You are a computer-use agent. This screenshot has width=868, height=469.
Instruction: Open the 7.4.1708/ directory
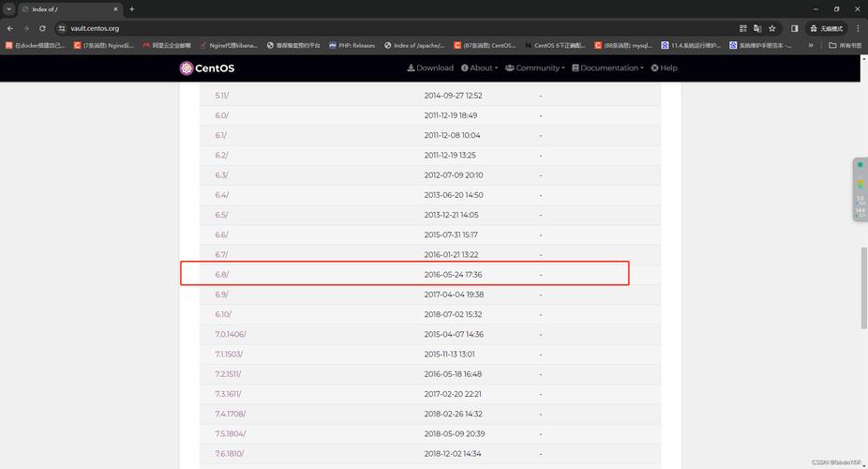pyautogui.click(x=231, y=415)
